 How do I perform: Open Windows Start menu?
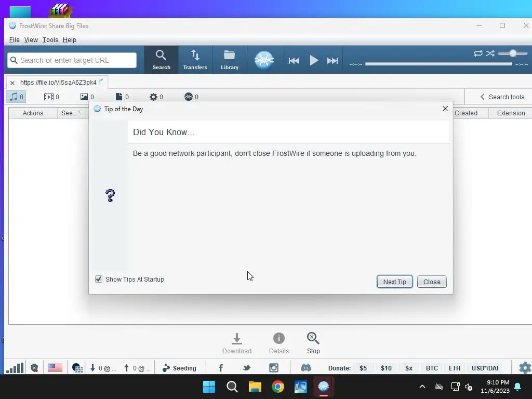(209, 387)
